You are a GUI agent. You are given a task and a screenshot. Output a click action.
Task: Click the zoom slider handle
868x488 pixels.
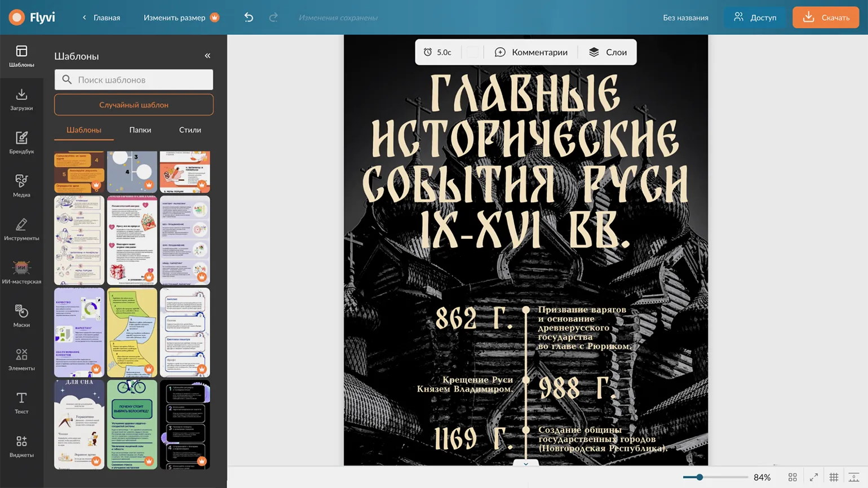(x=699, y=477)
